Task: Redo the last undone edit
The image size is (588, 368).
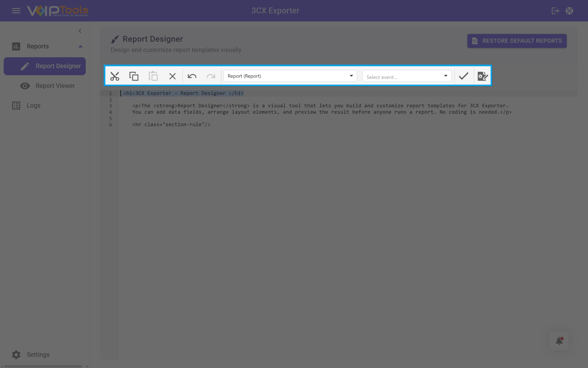Action: [x=211, y=76]
